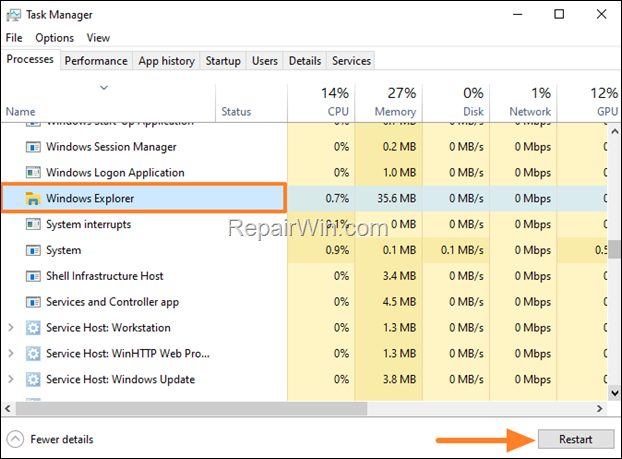Click the Shell Infrastructure Host icon
Image resolution: width=622 pixels, height=459 pixels.
click(x=33, y=276)
